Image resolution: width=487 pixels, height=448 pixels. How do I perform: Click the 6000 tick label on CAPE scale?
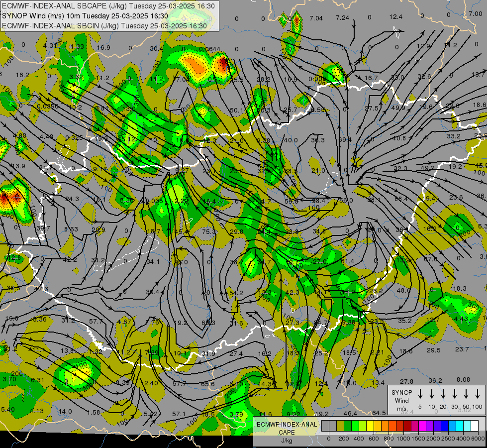point(479,439)
